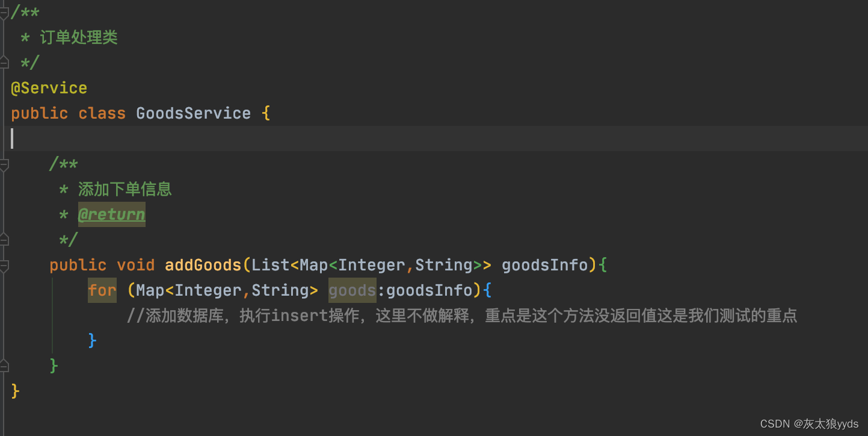The width and height of the screenshot is (868, 436).
Task: Click the highlighted @return tag
Action: tap(111, 214)
